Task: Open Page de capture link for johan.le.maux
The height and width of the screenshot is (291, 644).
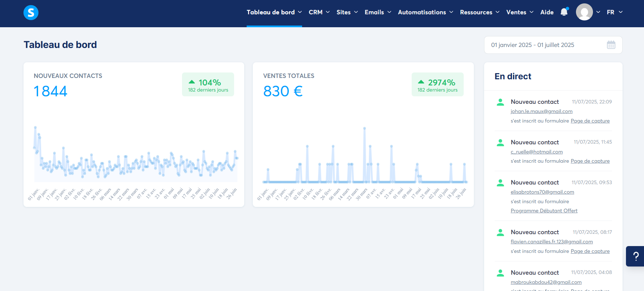Action: point(590,121)
